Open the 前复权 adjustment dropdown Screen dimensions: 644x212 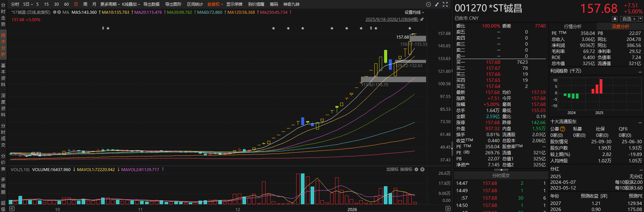click(x=215, y=4)
